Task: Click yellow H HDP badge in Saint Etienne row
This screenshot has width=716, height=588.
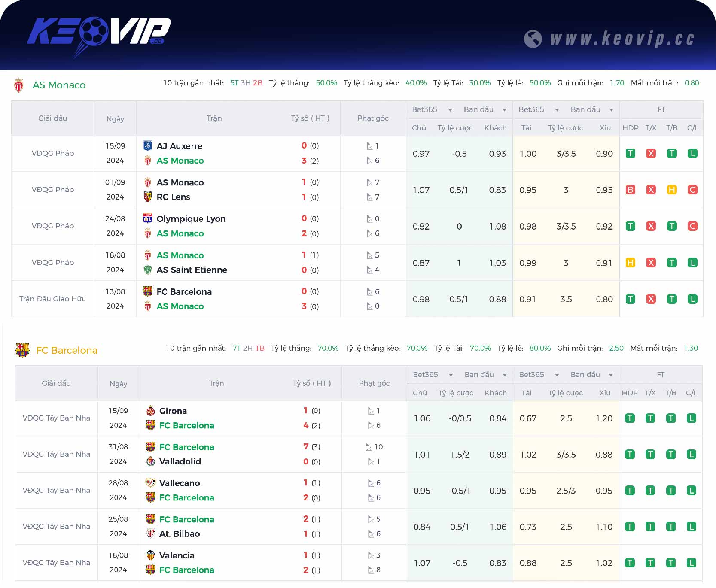Action: click(630, 263)
